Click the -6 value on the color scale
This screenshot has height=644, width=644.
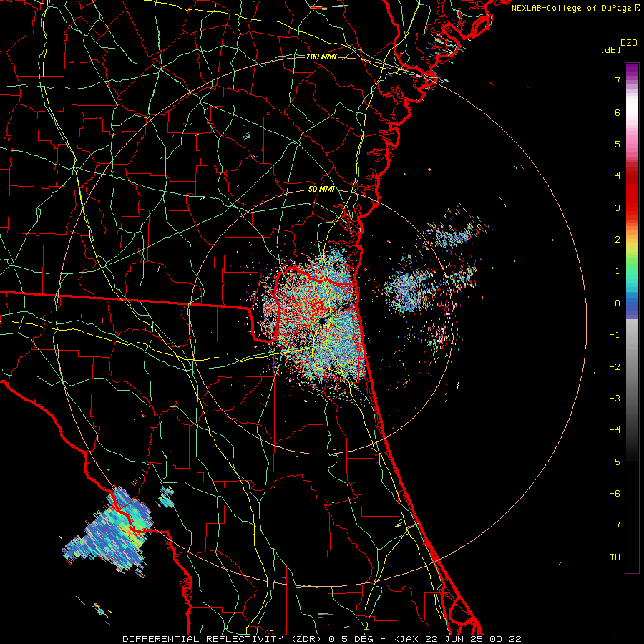coord(615,493)
